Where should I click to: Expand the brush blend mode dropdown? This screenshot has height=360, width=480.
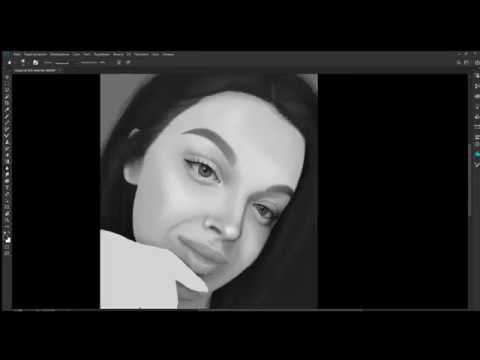[x=62, y=62]
